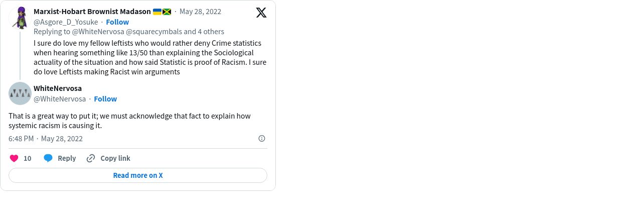Image resolution: width=644 pixels, height=204 pixels.
Task: Click the blue reply bubble icon
Action: [x=48, y=158]
